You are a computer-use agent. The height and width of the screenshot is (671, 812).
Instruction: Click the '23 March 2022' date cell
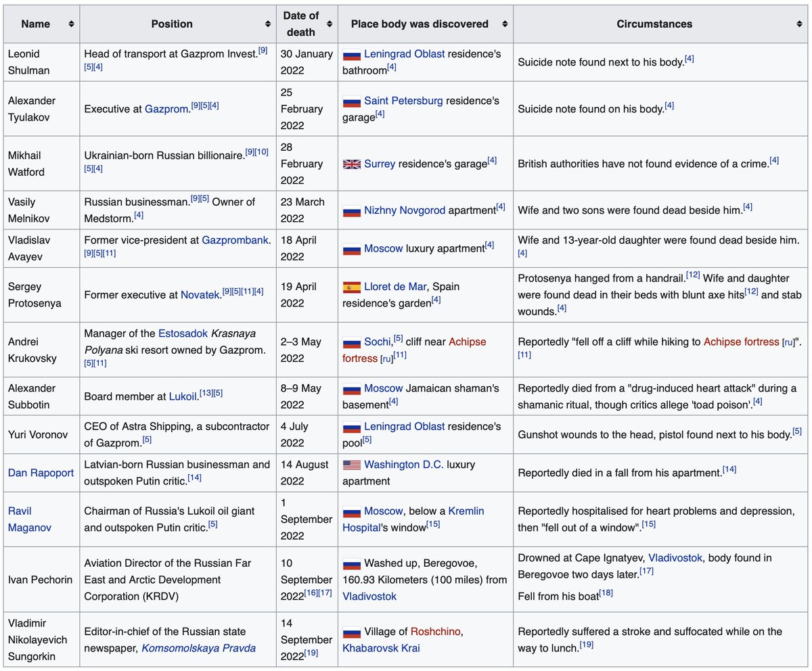click(307, 210)
